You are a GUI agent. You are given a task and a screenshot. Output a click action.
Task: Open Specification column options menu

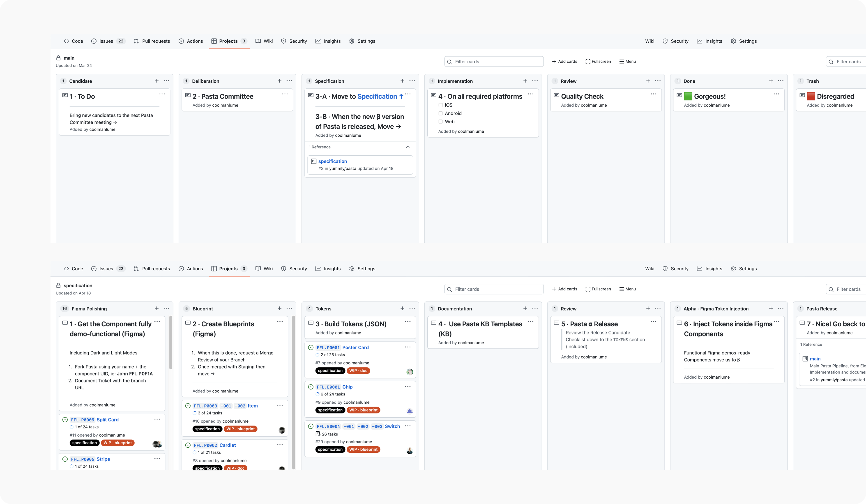(412, 81)
